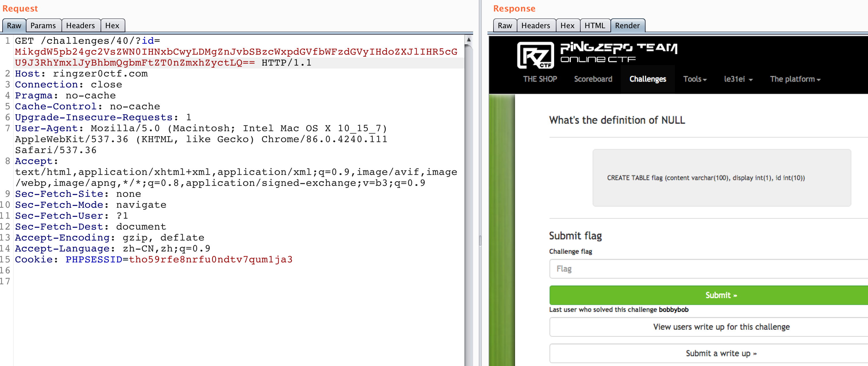Click the RingZer0 CTF logo icon
This screenshot has width=868, height=366.
click(x=535, y=55)
